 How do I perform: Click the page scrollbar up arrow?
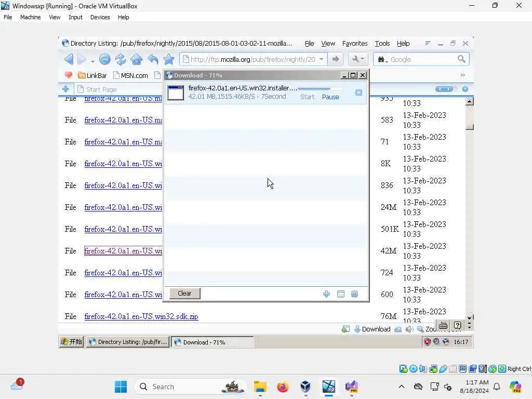pos(469,101)
